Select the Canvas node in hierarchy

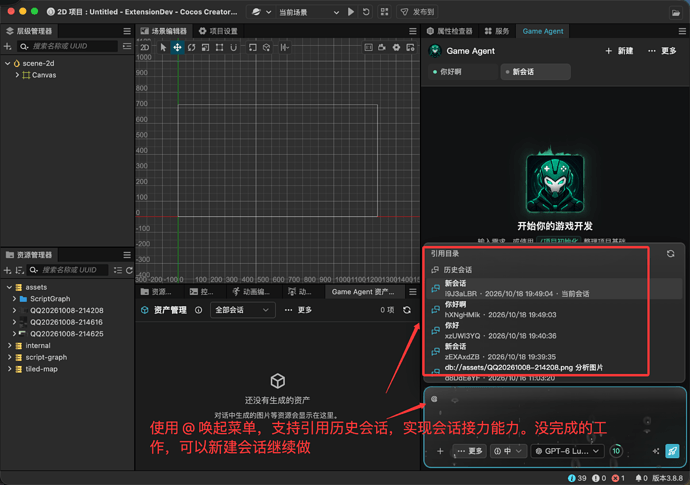click(44, 75)
